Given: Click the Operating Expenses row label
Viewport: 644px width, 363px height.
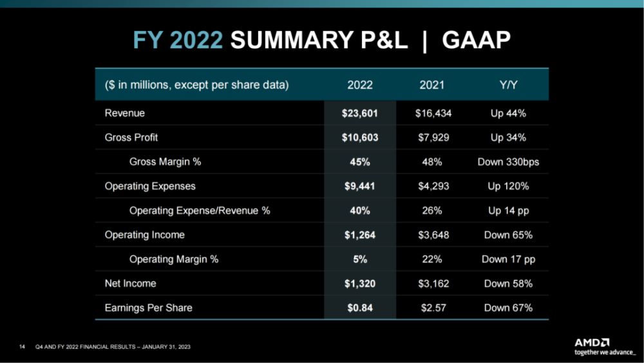Looking at the screenshot, I should (150, 186).
